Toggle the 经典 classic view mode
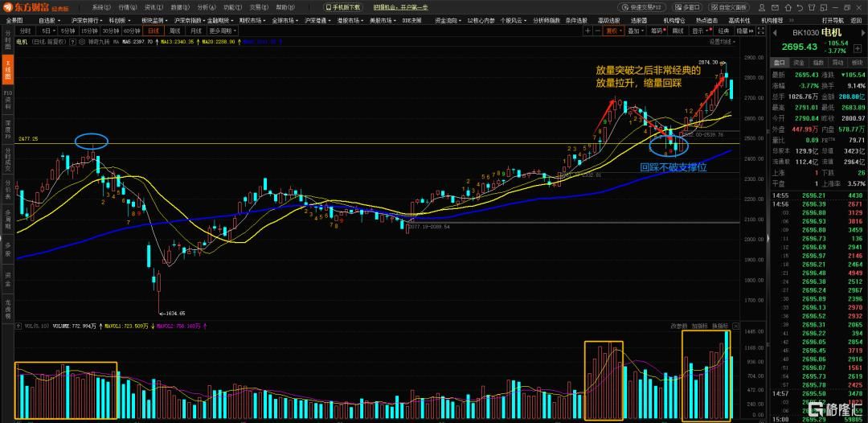The width and height of the screenshot is (868, 423). tap(723, 31)
